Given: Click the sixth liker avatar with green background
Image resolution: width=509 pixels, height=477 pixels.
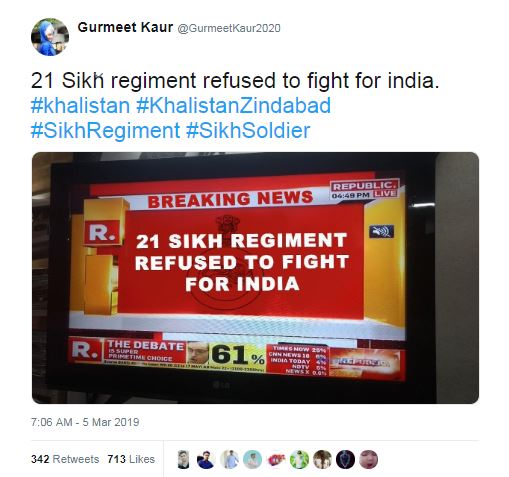Looking at the screenshot, I should 299,459.
